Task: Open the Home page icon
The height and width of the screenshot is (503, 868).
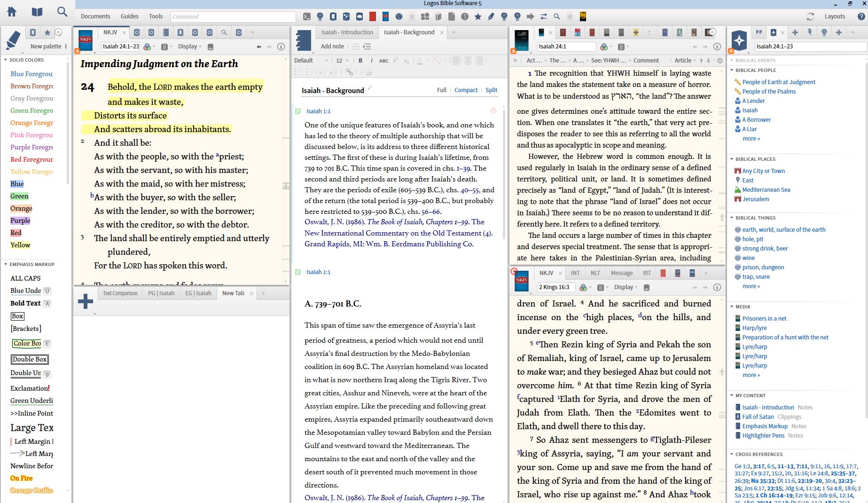Action: (12, 12)
